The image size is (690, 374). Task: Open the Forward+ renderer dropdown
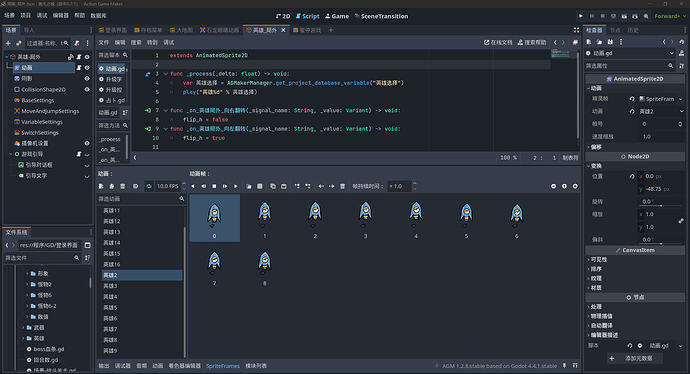(669, 16)
